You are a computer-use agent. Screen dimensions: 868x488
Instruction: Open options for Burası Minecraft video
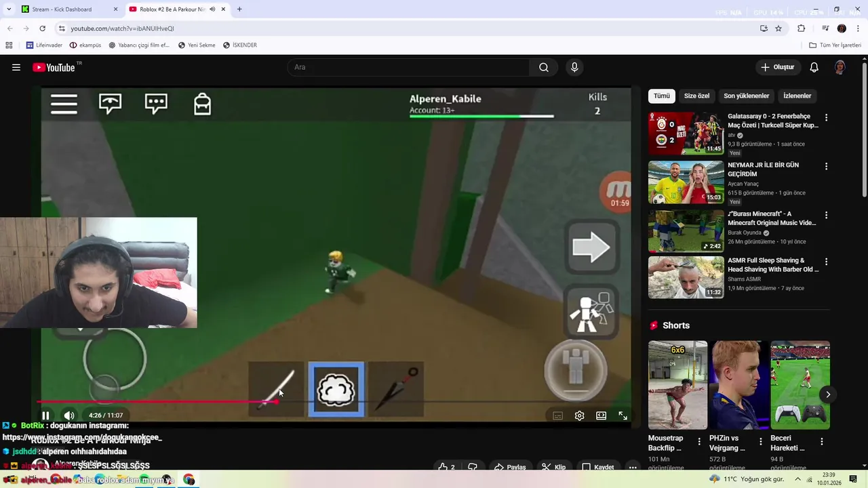pyautogui.click(x=826, y=215)
